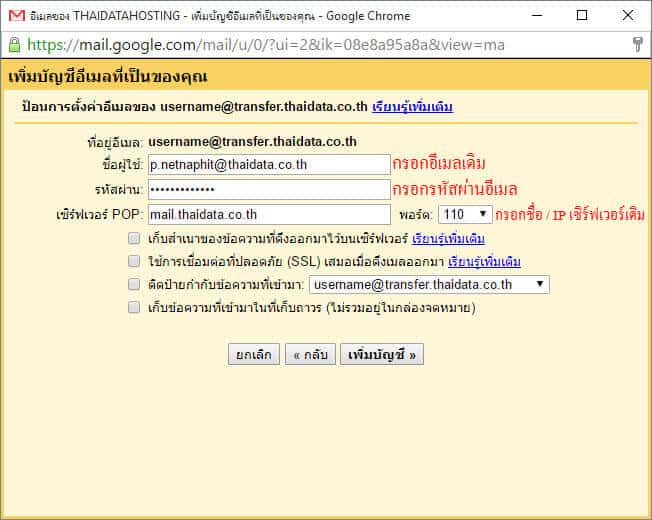Enable keep a copy on server checkbox
Image resolution: width=652 pixels, height=520 pixels.
pyautogui.click(x=134, y=238)
